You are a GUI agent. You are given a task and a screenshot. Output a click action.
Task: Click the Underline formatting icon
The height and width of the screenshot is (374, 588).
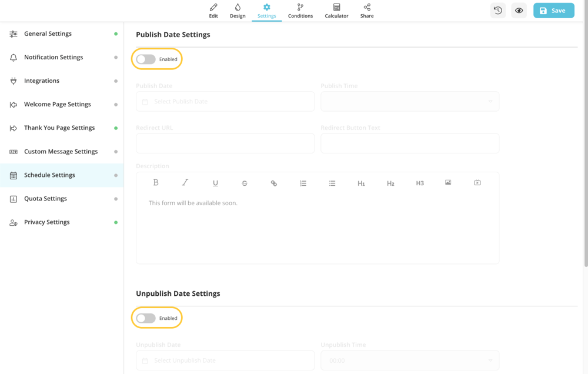(215, 183)
